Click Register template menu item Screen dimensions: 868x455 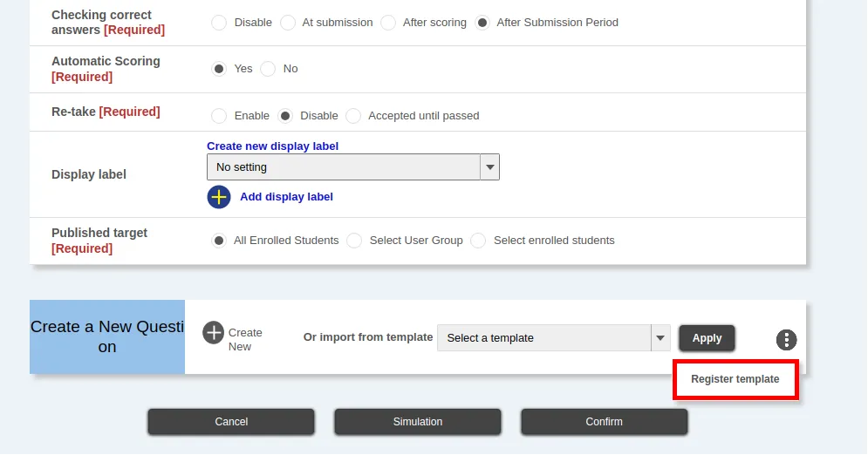tap(735, 379)
